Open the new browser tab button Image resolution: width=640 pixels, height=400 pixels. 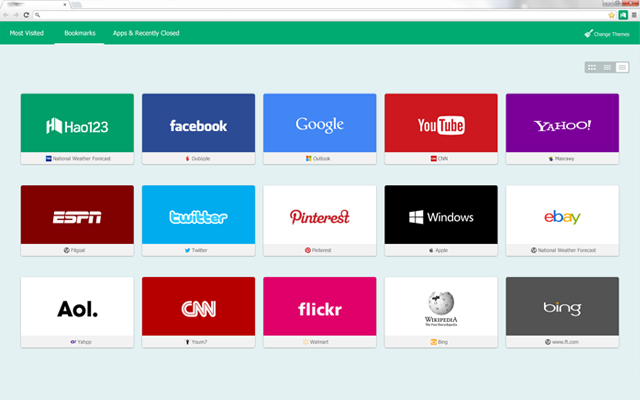pos(77,4)
